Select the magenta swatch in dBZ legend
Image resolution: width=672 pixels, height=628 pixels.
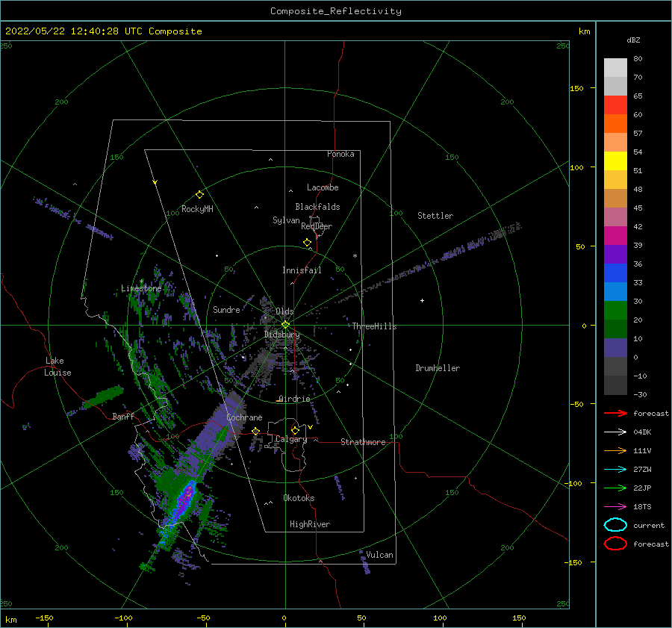(615, 235)
